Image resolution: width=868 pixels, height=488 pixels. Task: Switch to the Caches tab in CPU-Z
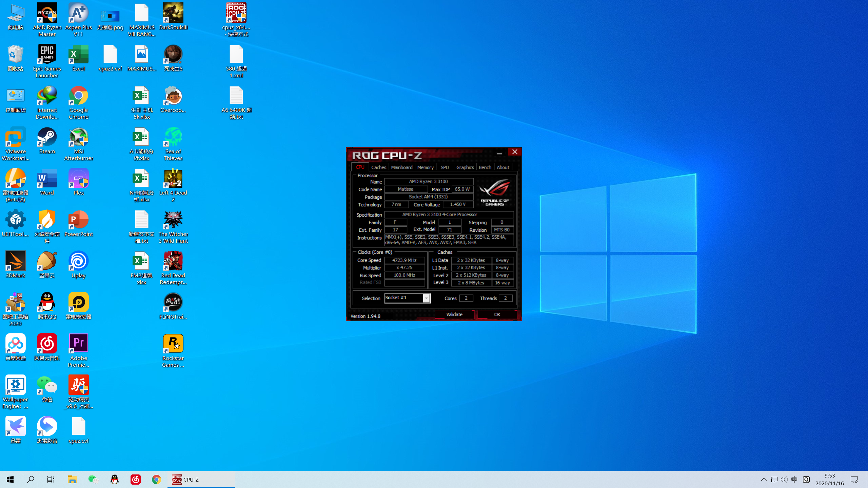(x=379, y=167)
